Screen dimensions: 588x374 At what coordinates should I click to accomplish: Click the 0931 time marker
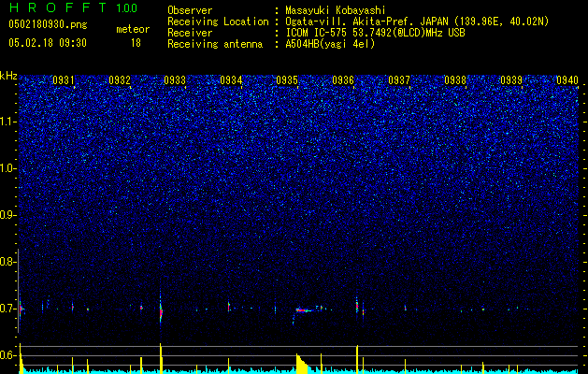click(x=63, y=80)
